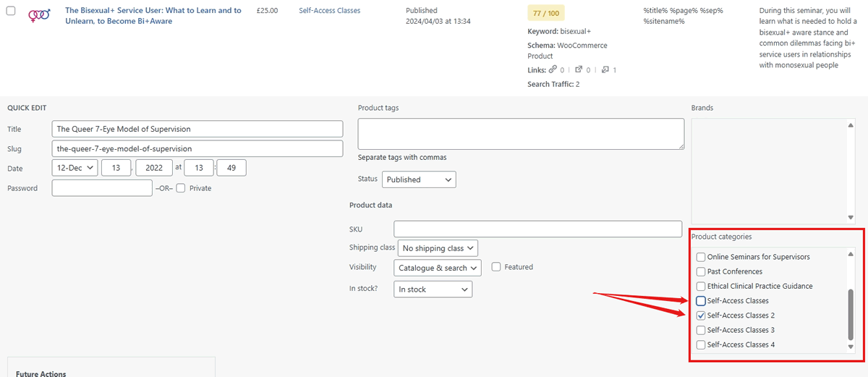Image resolution: width=868 pixels, height=377 pixels.
Task: Click the Product categories scroll up arrow
Action: (x=850, y=255)
